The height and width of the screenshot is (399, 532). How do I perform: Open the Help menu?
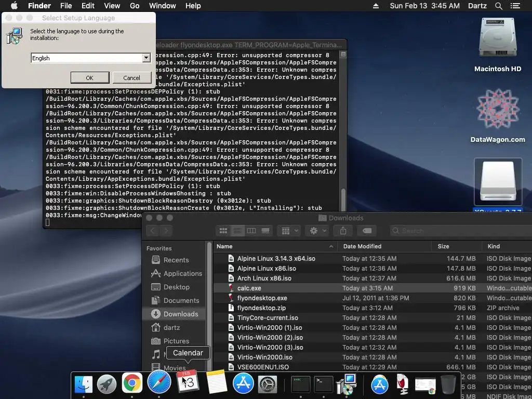[193, 6]
